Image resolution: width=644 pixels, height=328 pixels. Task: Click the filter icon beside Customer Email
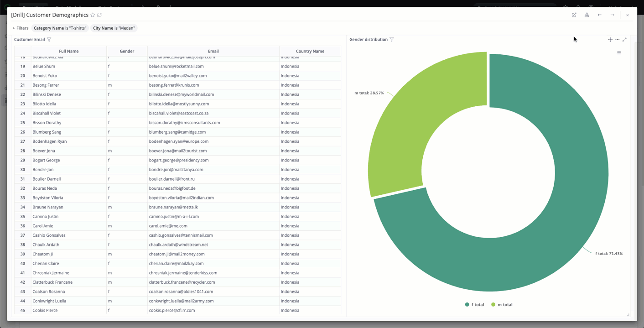tap(49, 40)
